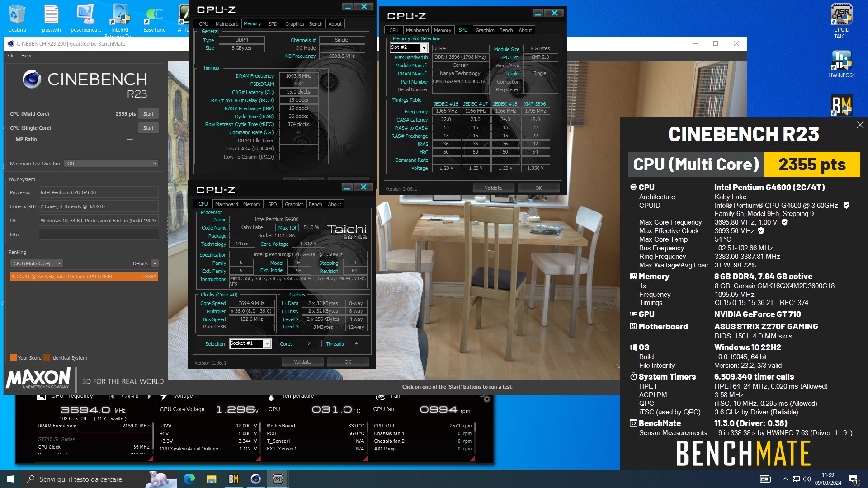Expand the Fan panel red corner triangle
The height and width of the screenshot is (488, 868).
pos(472,459)
